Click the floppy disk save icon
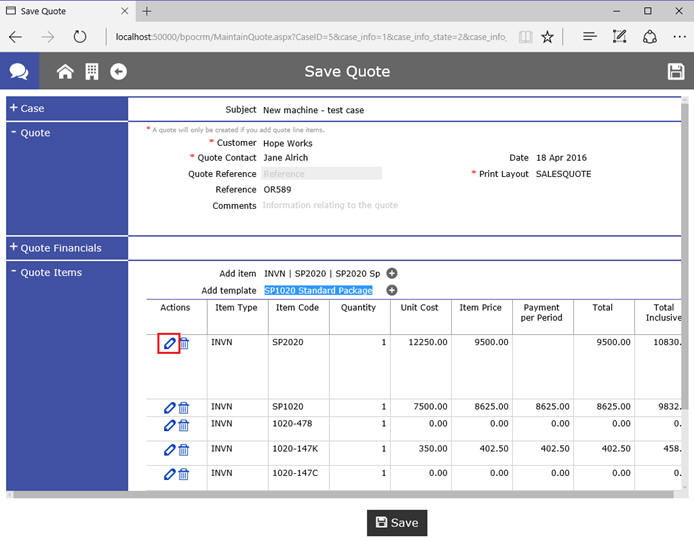 tap(676, 71)
